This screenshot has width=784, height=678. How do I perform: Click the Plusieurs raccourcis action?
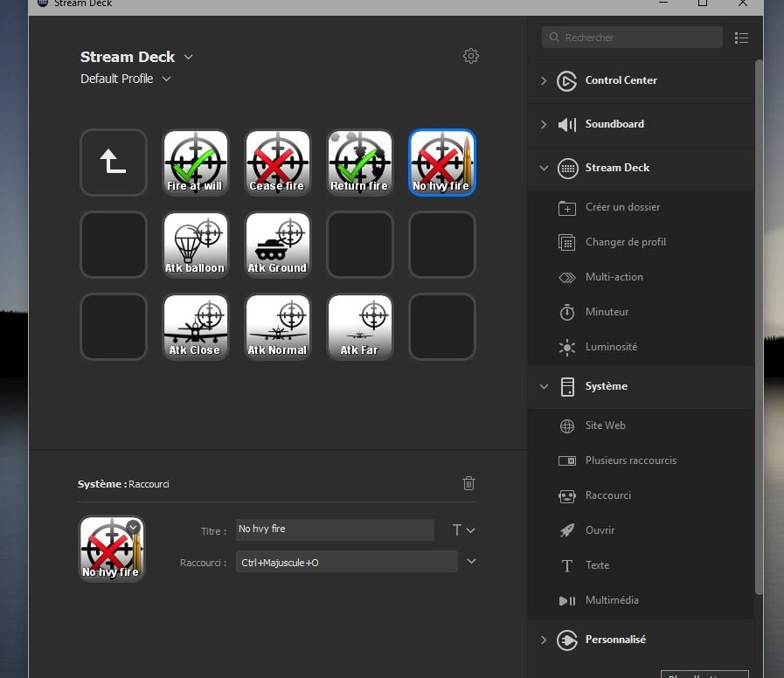tap(642, 460)
